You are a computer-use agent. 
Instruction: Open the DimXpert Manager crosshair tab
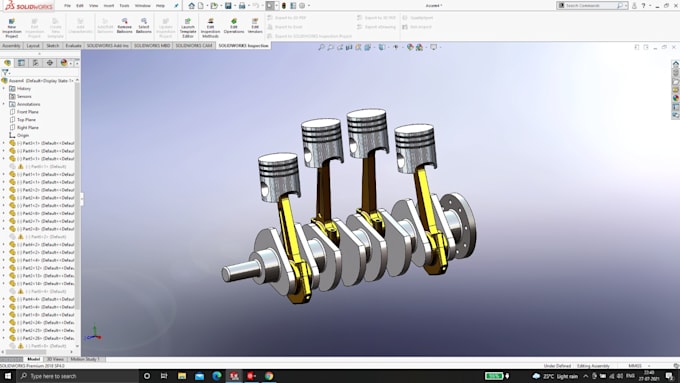coord(50,63)
